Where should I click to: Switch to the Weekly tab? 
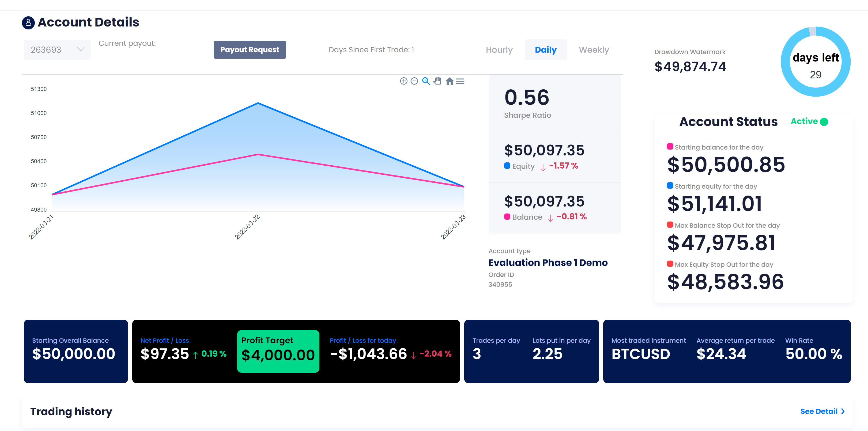pos(594,50)
